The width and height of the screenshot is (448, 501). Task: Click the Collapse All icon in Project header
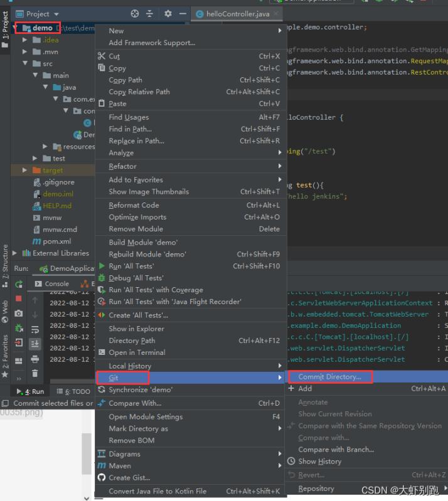pos(150,13)
